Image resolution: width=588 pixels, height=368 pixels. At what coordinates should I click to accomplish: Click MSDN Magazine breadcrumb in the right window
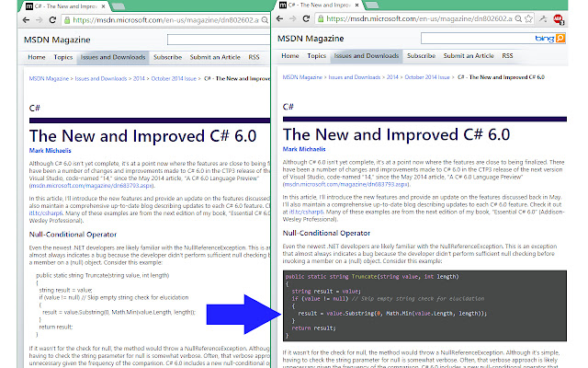302,77
